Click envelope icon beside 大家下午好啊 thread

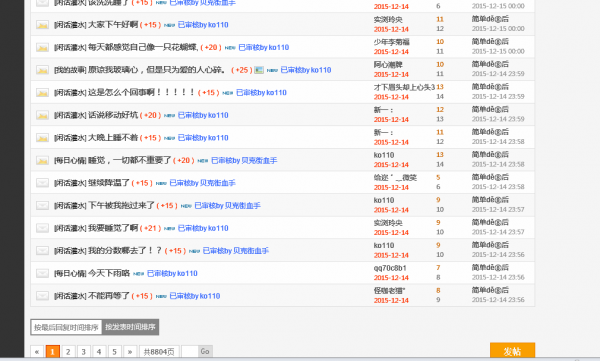(42, 25)
